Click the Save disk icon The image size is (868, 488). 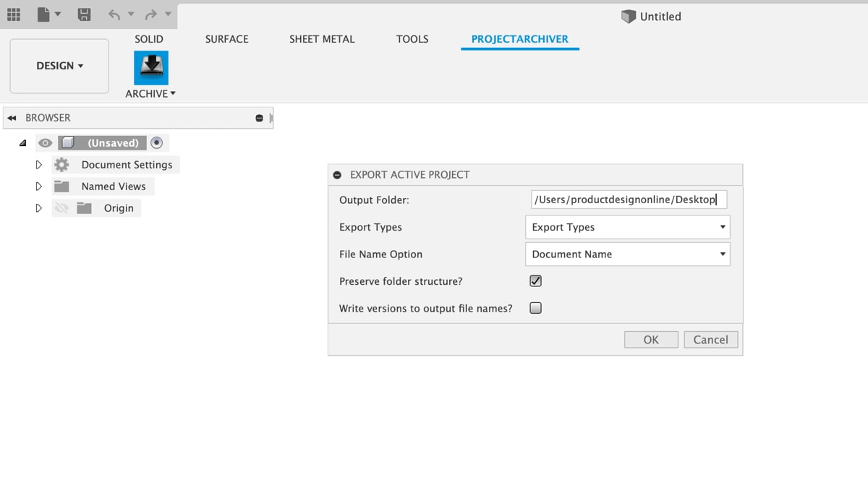[85, 14]
